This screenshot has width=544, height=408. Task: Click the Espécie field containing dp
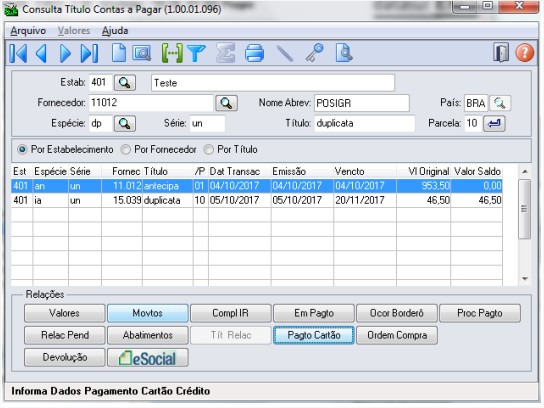[101, 124]
